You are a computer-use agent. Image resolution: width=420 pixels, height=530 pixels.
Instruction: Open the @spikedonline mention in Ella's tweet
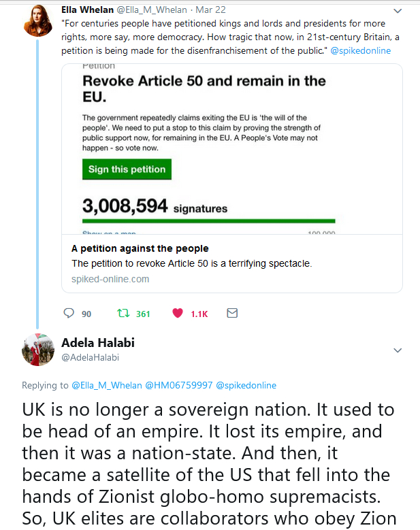tap(361, 51)
